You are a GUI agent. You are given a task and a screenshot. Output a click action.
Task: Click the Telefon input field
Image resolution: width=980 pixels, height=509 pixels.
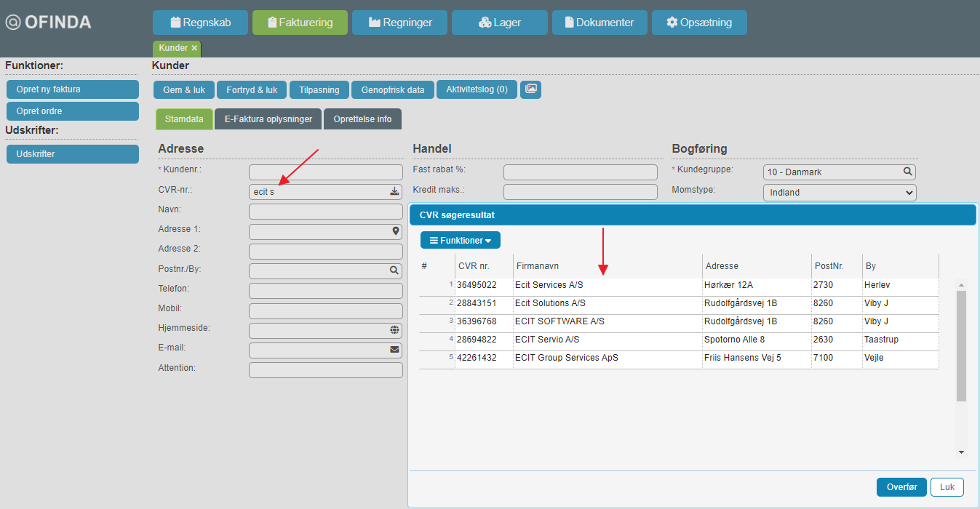point(326,291)
